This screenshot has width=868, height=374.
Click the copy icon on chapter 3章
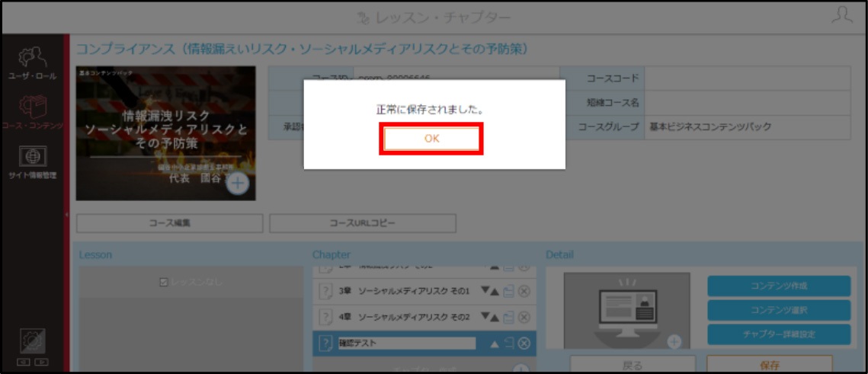(x=509, y=292)
